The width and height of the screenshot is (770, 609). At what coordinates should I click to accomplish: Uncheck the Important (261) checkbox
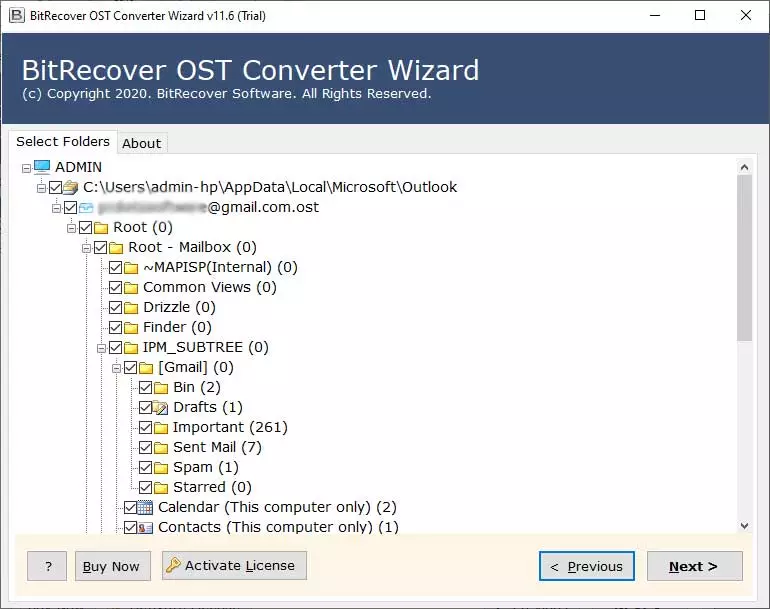pos(145,428)
